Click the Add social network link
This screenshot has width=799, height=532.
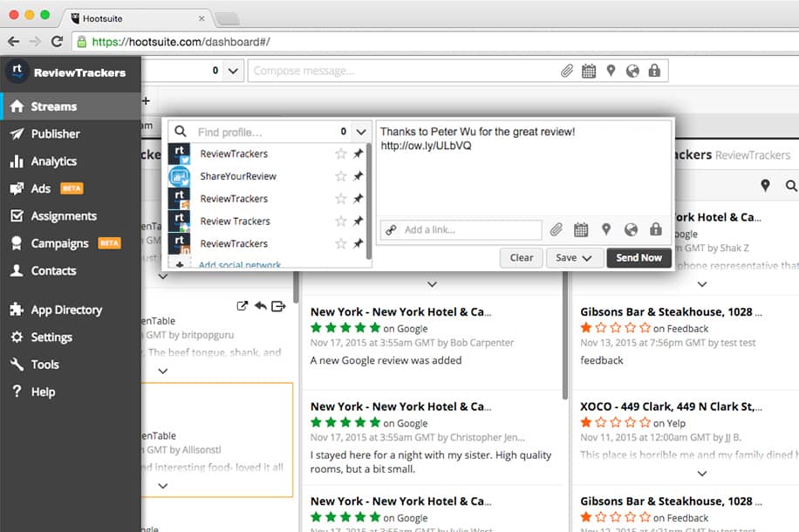coord(240,264)
